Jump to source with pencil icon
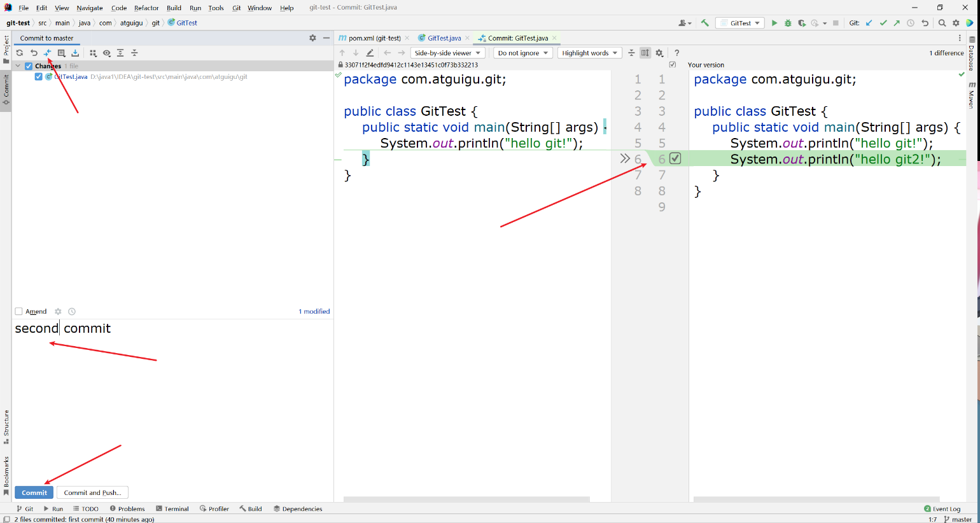Screen dimensions: 980x523 370,53
